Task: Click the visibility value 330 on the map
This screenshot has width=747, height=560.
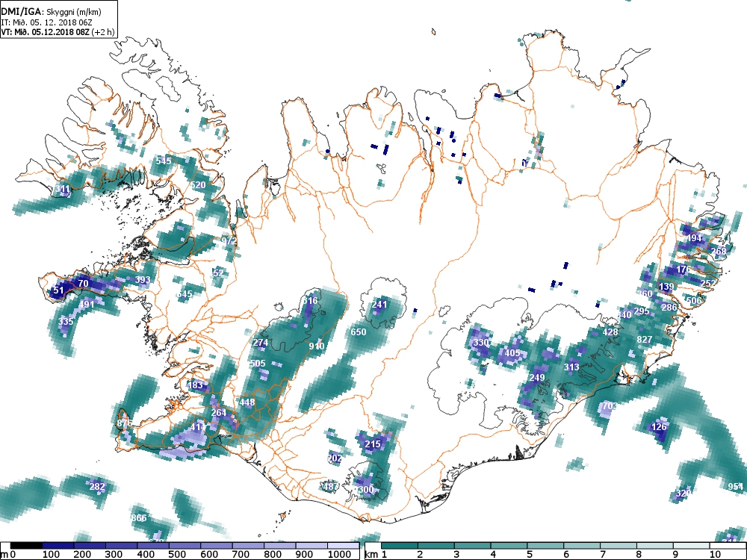Action: coord(481,343)
